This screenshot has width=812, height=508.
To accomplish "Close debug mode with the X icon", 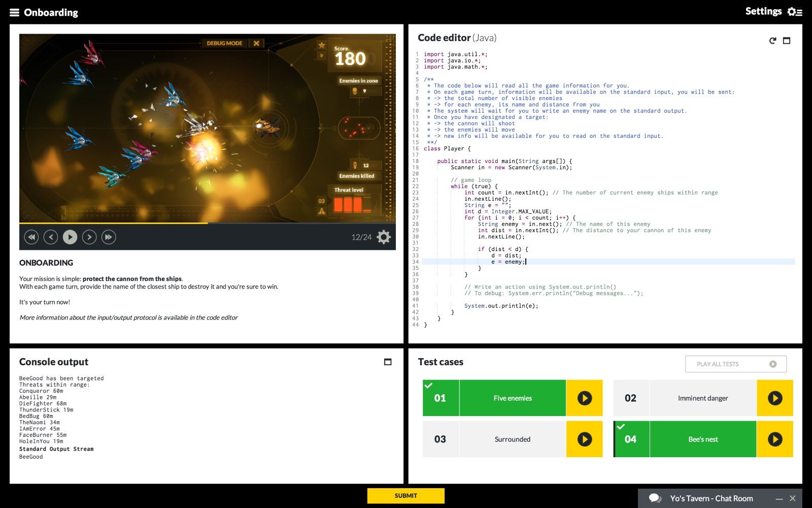I will pos(256,43).
